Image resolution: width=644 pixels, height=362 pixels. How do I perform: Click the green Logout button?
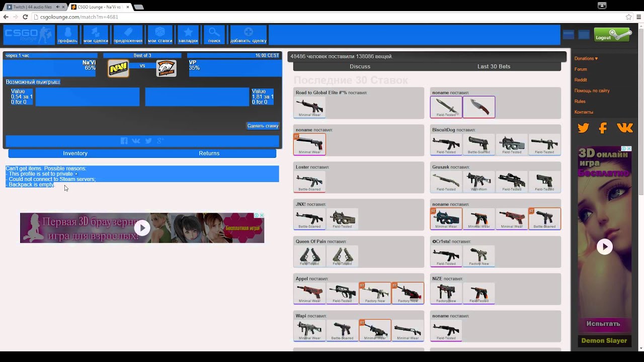pos(612,35)
